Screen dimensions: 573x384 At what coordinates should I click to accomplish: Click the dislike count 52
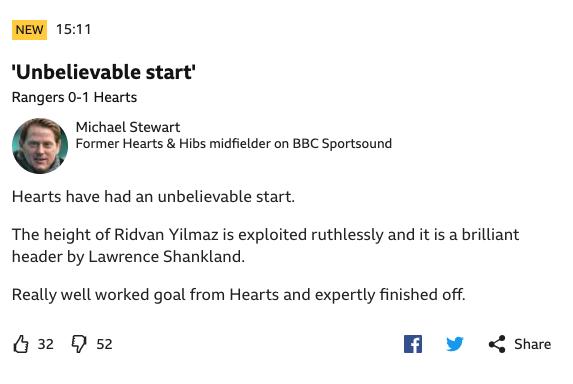tap(104, 344)
